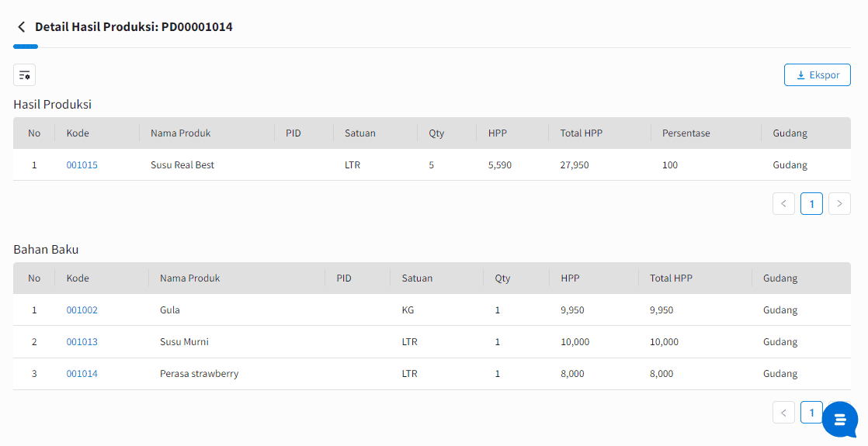This screenshot has width=868, height=446.
Task: Open product code 001013 link
Action: 82,342
